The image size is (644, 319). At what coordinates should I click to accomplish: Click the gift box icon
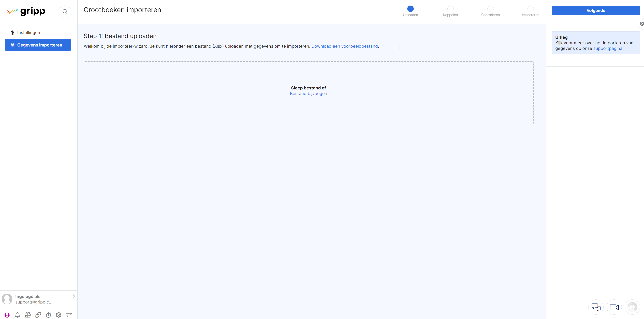[28, 315]
